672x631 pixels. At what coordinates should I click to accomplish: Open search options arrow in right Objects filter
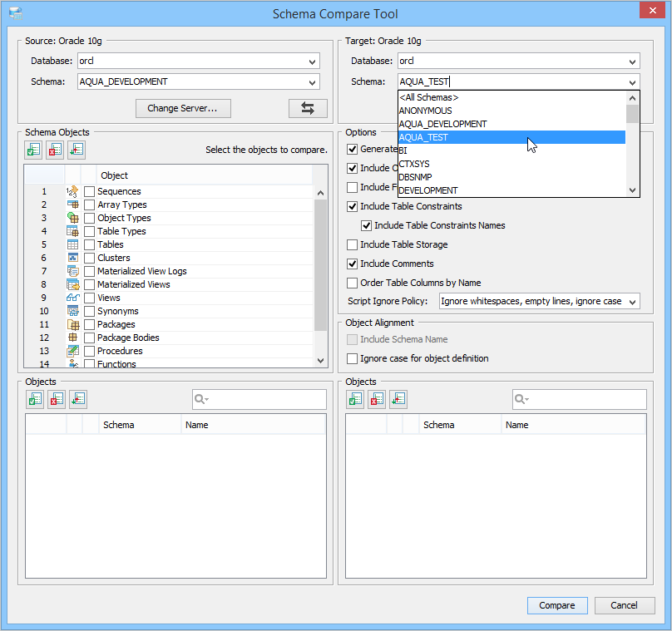526,399
